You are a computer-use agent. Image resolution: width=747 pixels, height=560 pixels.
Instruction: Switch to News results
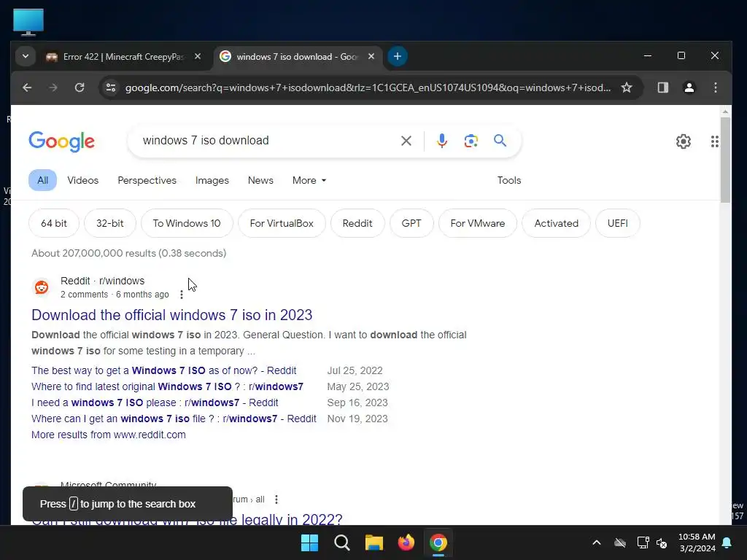click(260, 181)
